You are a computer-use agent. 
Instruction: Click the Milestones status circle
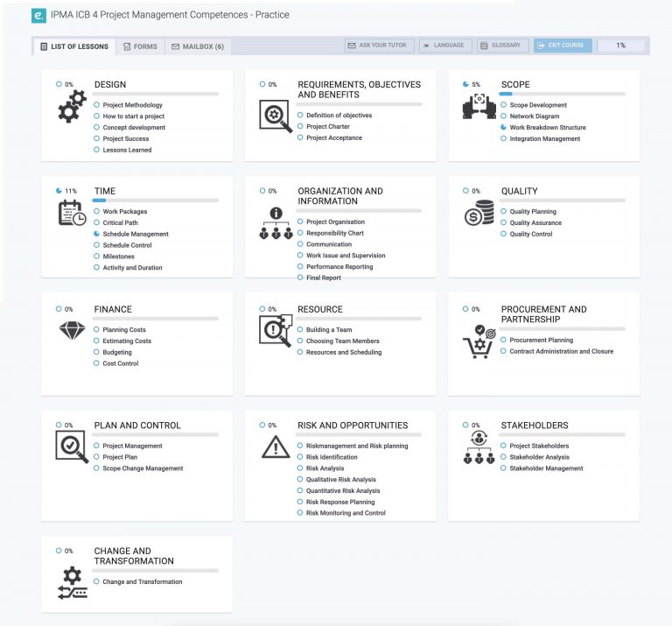(96, 256)
